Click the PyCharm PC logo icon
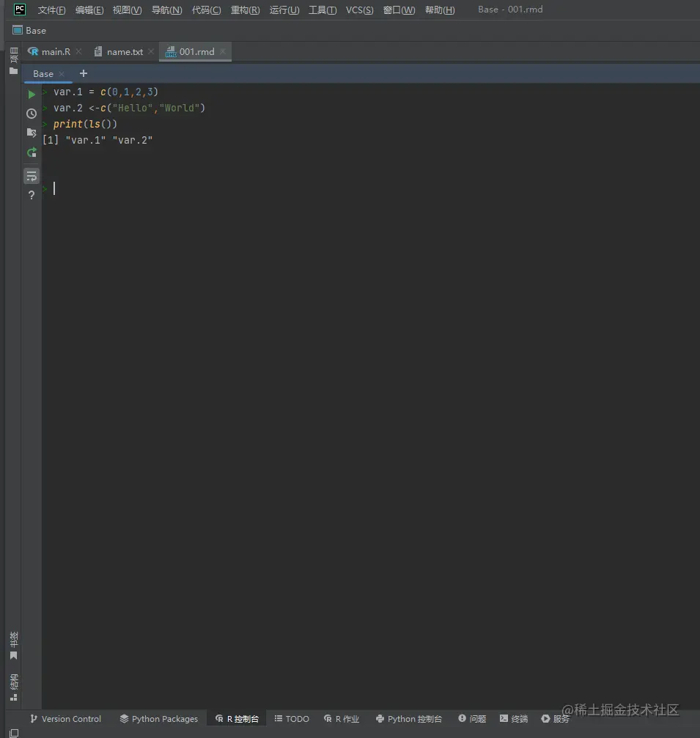700x738 pixels. pyautogui.click(x=20, y=10)
